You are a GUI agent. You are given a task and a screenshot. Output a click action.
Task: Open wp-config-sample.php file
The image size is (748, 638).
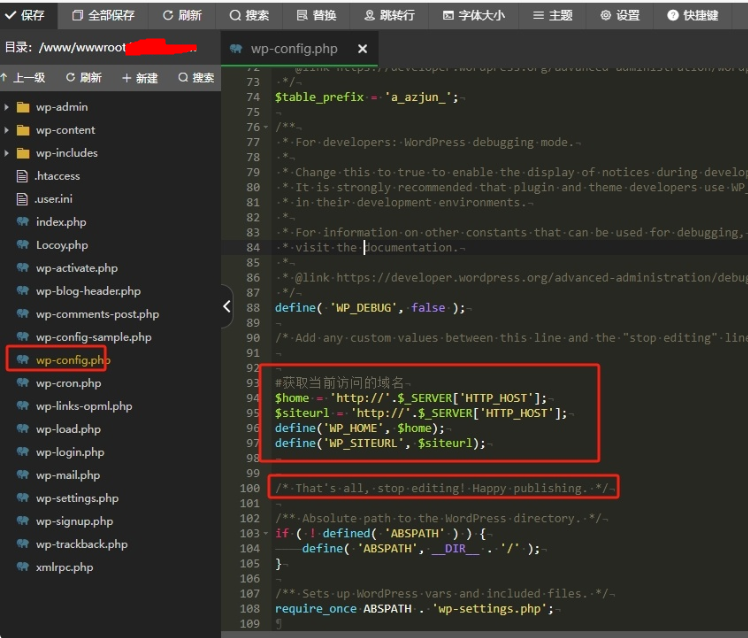(94, 337)
